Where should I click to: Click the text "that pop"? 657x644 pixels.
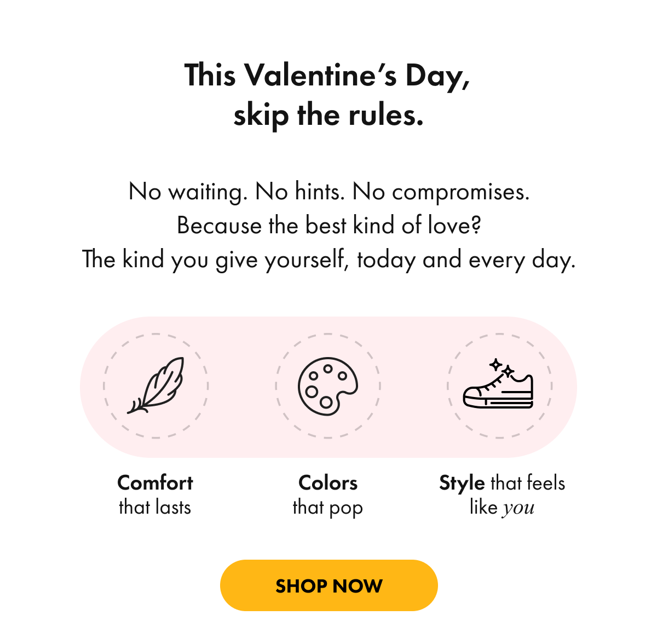click(x=327, y=508)
